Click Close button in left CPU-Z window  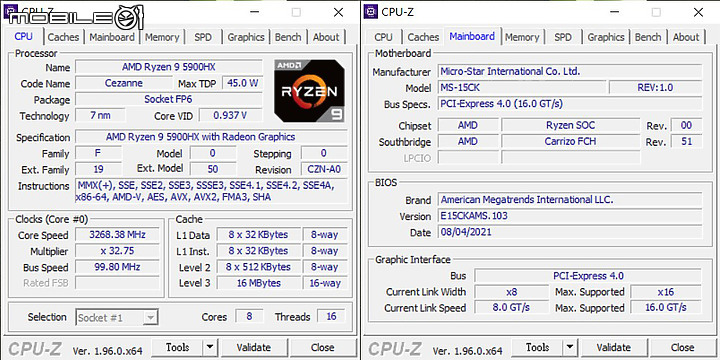coord(323,348)
